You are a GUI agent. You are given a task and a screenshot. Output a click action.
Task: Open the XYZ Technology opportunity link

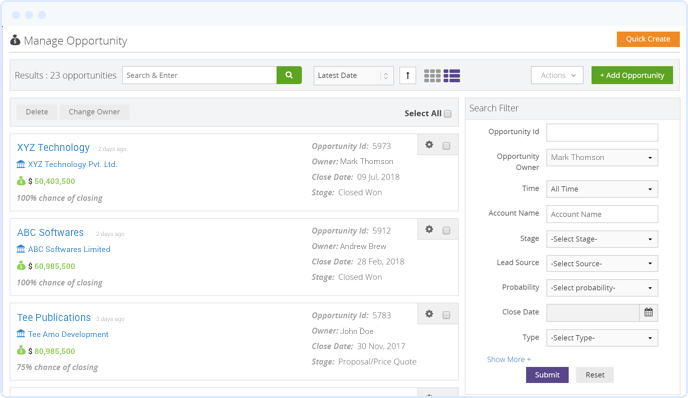[x=53, y=147]
